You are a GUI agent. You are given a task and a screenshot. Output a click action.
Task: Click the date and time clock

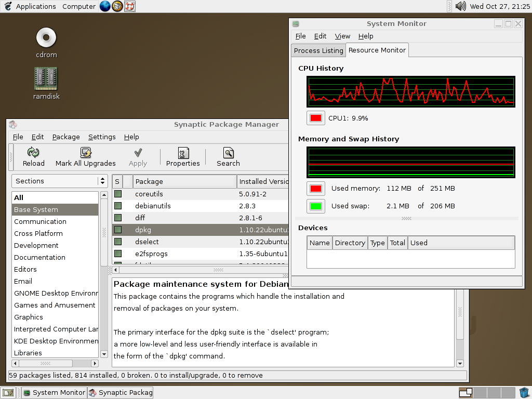499,6
